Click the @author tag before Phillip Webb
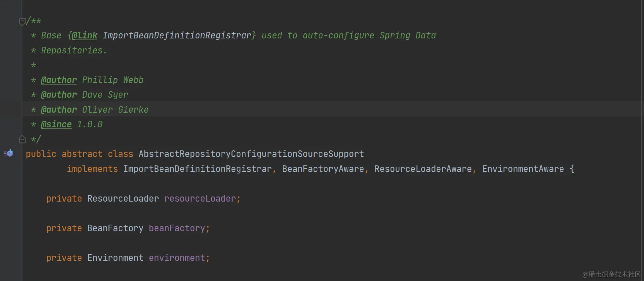The image size is (644, 281). click(x=59, y=80)
